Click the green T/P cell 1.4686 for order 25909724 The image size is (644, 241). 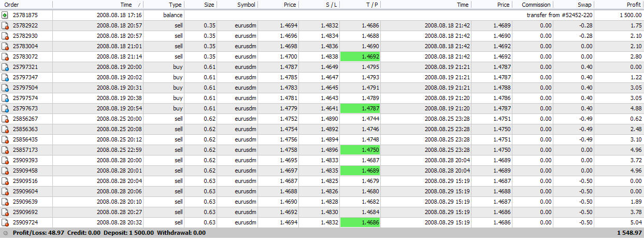click(x=360, y=222)
